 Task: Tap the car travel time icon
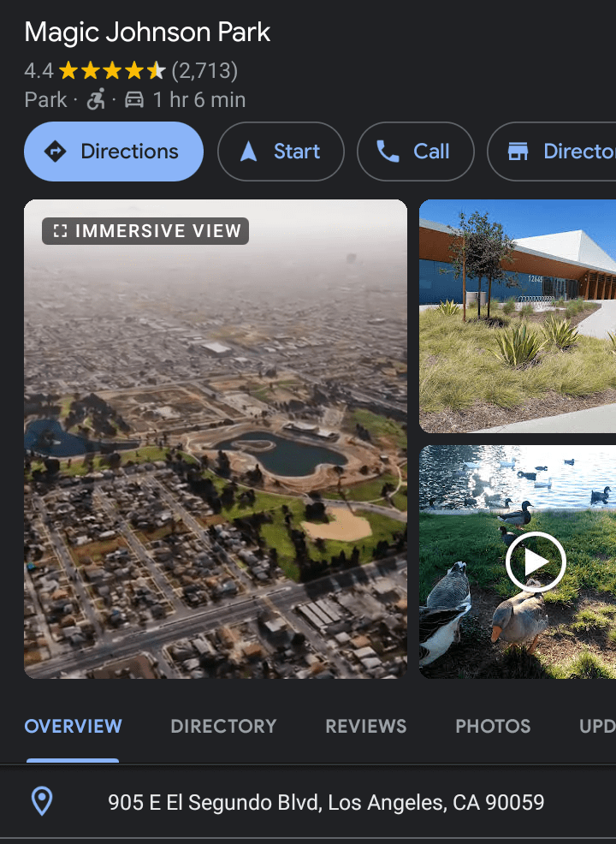(x=134, y=100)
